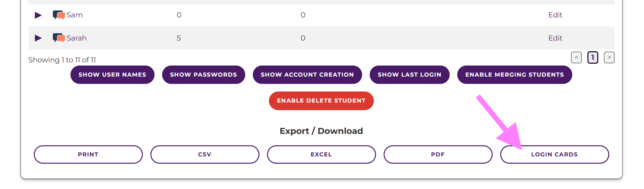This screenshot has height=189, width=644.
Task: Click the chat bubbles icon beside Sam
Action: (59, 15)
